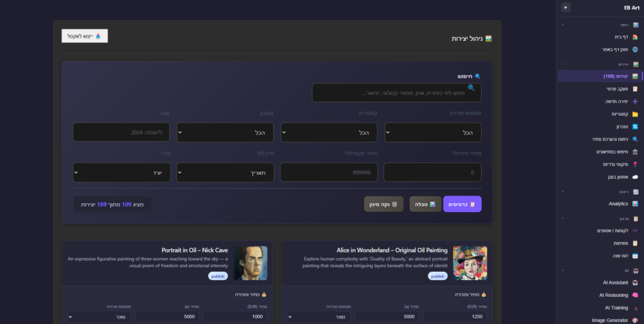Click the sync icon next to סנכרון
Viewport: 644px width, 324px height.
635,126
